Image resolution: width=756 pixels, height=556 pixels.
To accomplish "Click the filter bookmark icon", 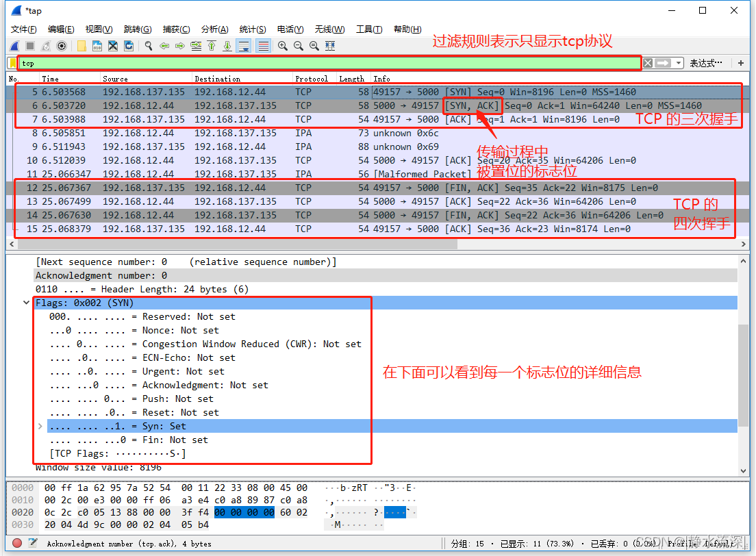I will pyautogui.click(x=13, y=63).
